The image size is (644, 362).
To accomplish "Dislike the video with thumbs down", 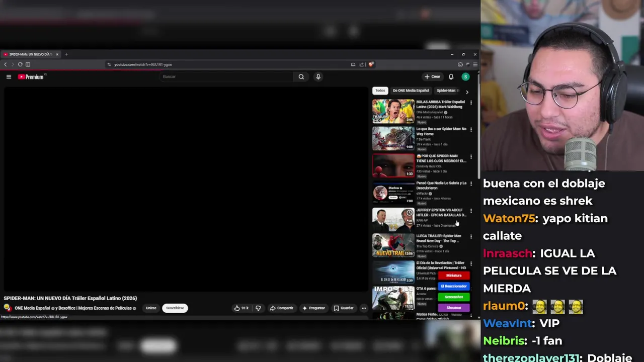I will 258,308.
